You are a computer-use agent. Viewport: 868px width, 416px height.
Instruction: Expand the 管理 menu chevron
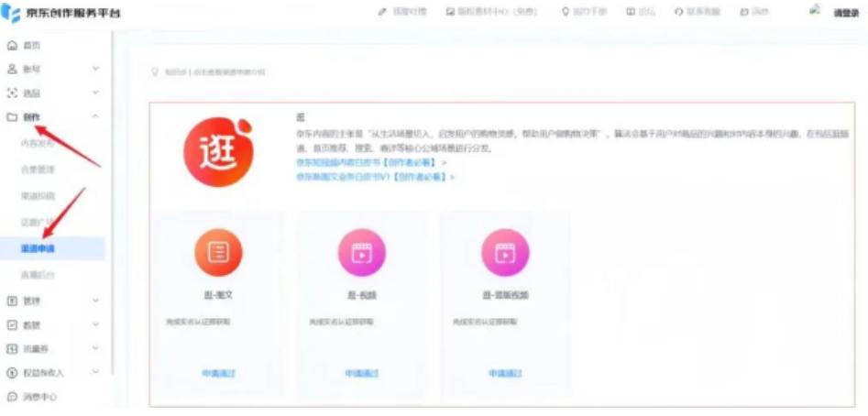95,301
